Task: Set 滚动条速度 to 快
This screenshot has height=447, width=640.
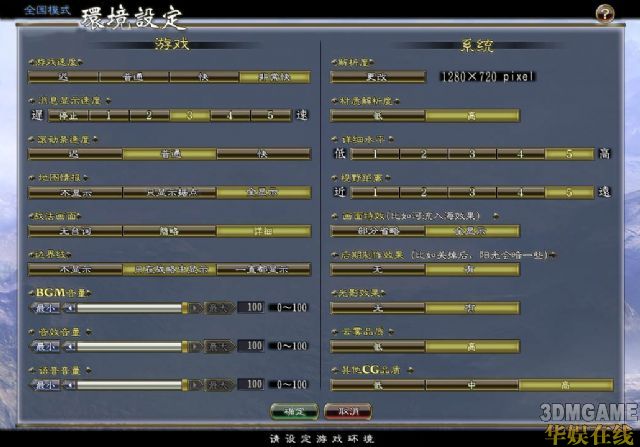Action: [264, 154]
